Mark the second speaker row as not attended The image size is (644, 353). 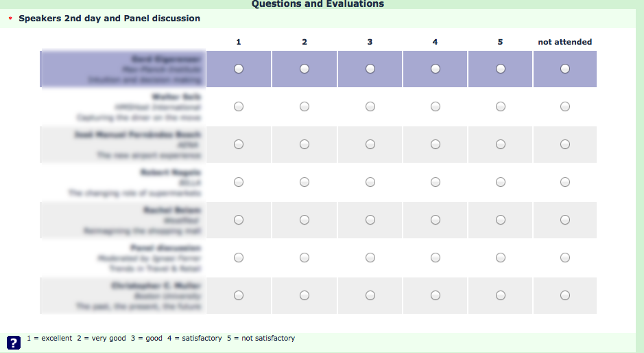tap(564, 106)
